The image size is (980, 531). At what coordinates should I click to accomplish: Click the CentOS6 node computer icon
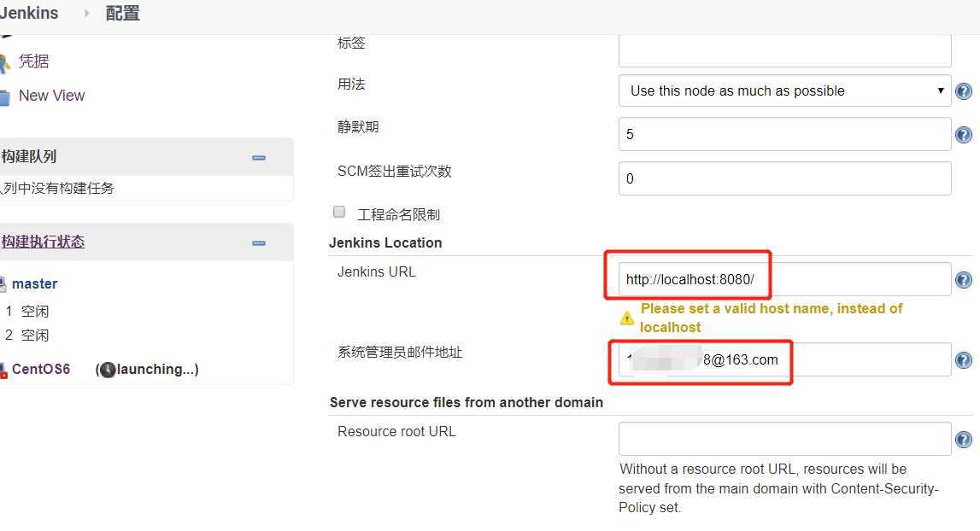3,371
